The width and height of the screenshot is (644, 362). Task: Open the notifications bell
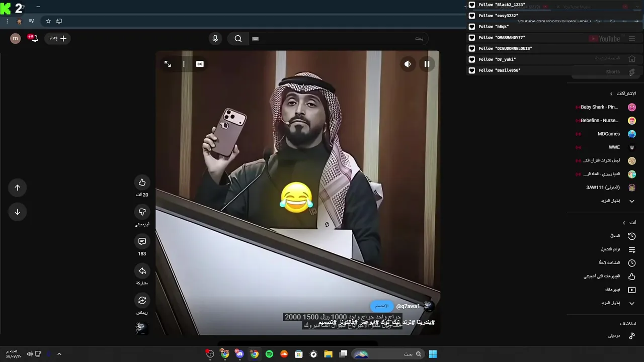34,38
